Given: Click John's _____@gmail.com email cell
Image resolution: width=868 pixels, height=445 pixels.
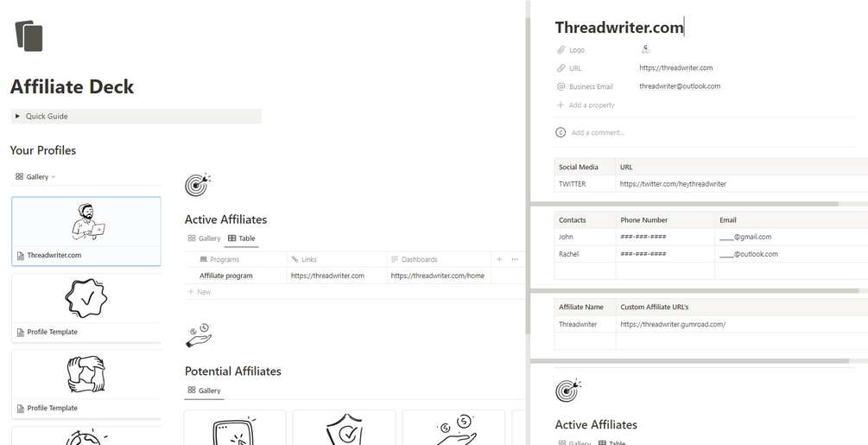Looking at the screenshot, I should [791, 237].
